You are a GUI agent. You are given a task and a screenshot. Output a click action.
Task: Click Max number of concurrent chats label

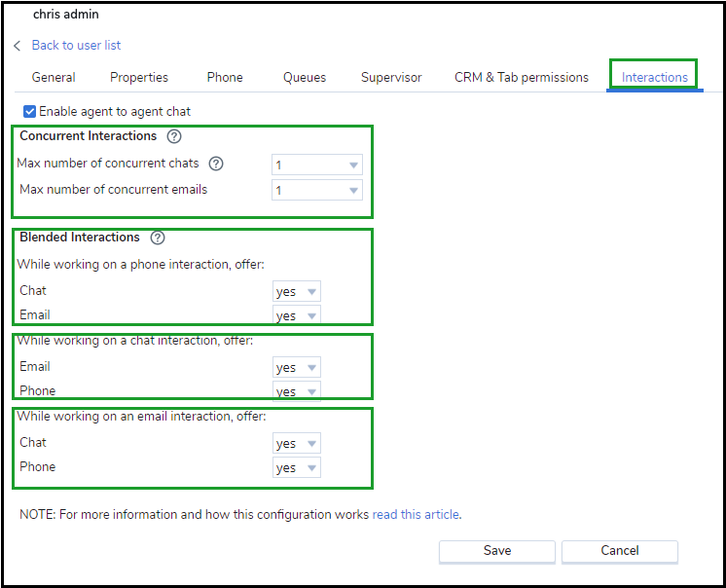pos(108,164)
